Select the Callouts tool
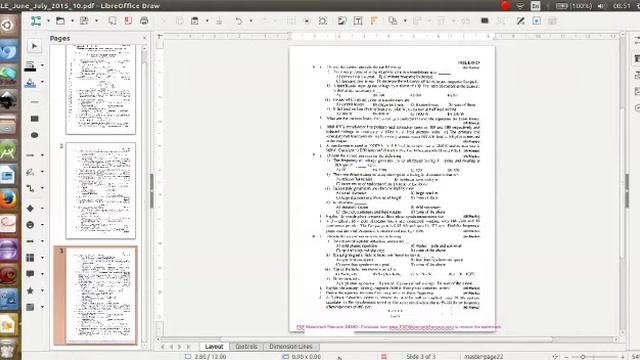 30,274
